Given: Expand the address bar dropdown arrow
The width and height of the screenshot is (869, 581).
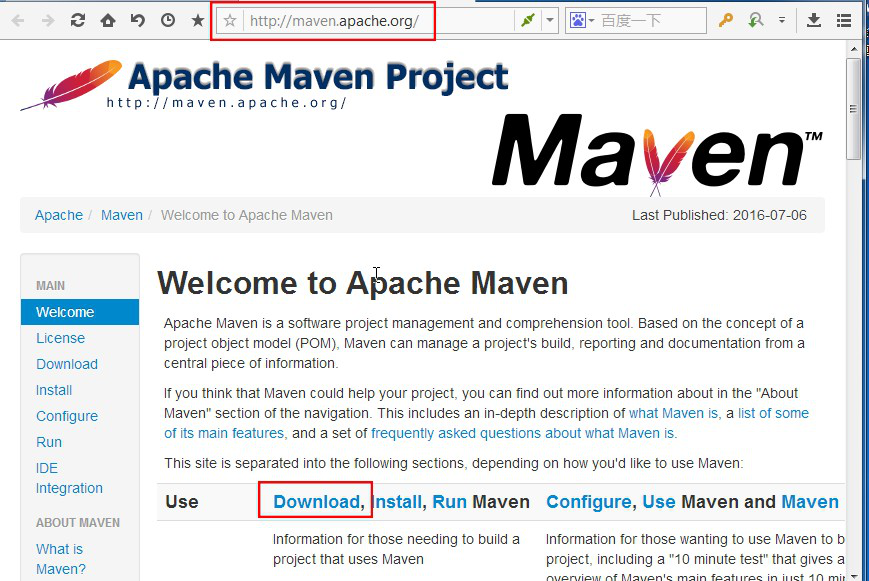Looking at the screenshot, I should point(550,21).
